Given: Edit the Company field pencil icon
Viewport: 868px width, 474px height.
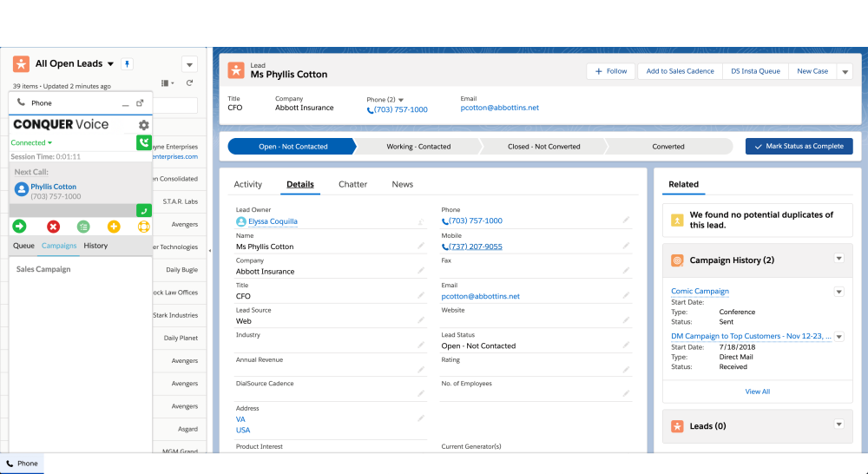Looking at the screenshot, I should point(421,271).
